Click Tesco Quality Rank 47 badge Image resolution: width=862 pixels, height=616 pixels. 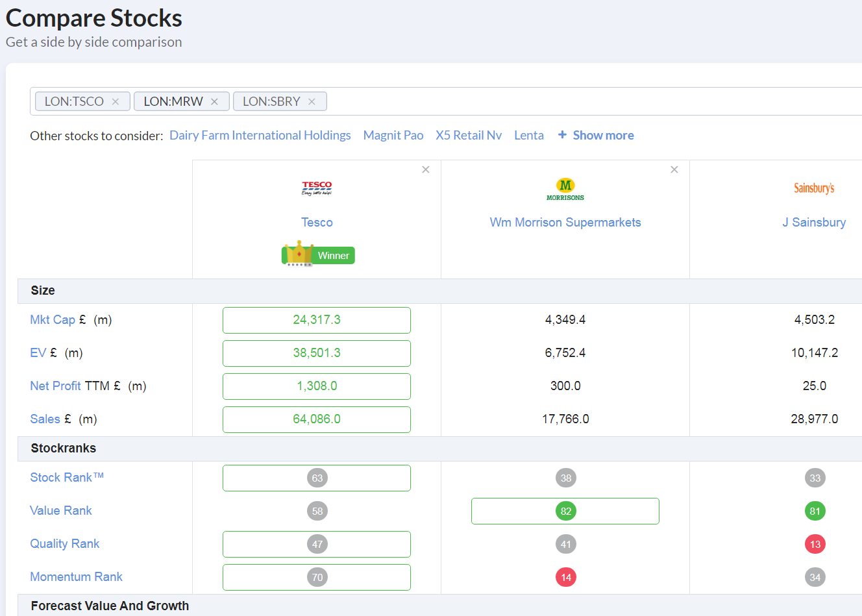click(317, 545)
